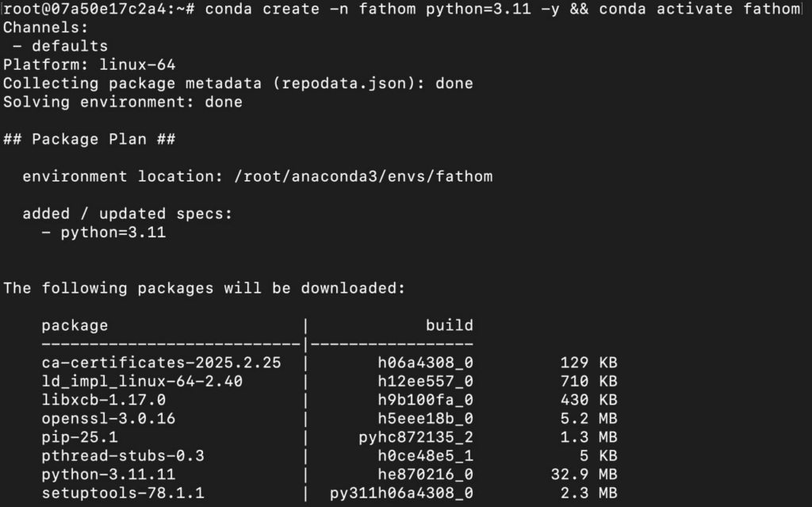
Task: Click the 'Solving environment: done' line
Action: tap(123, 102)
